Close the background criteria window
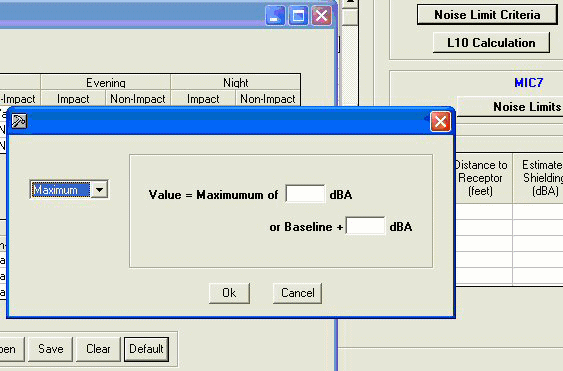The height and width of the screenshot is (371, 563). tap(321, 16)
